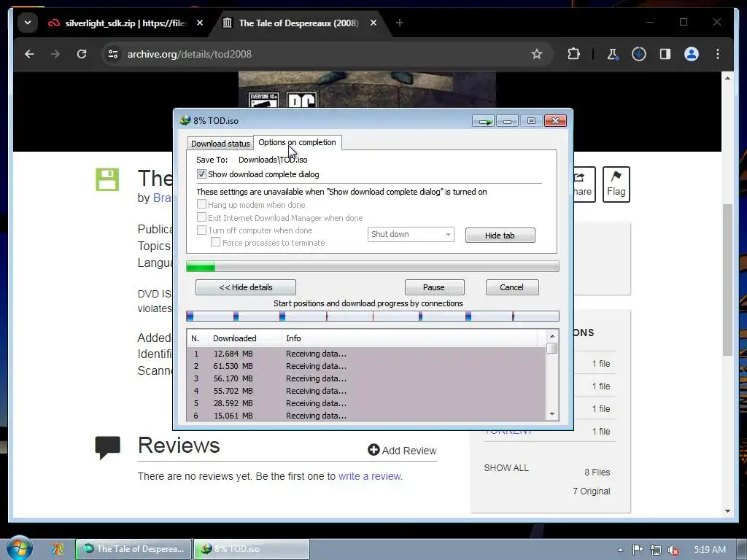The height and width of the screenshot is (560, 747).
Task: Select connection row with 61.530 MB
Action: pyautogui.click(x=366, y=366)
